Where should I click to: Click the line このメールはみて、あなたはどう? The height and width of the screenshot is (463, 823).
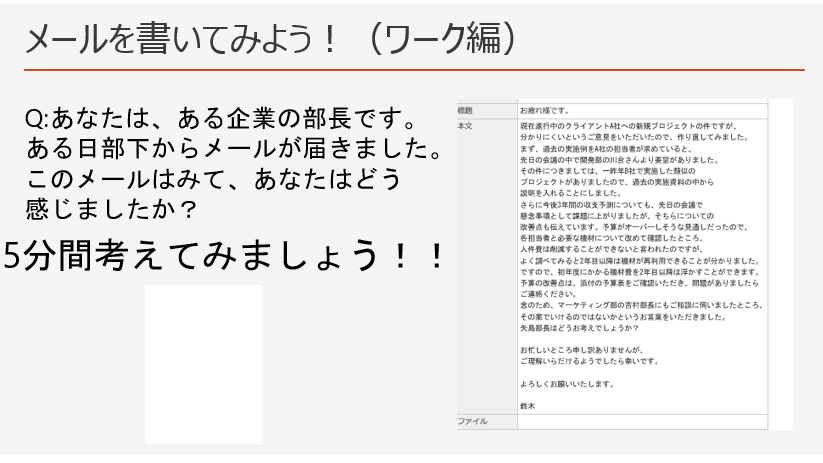[x=213, y=180]
